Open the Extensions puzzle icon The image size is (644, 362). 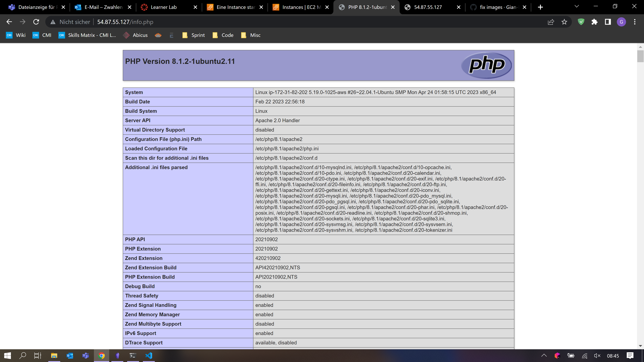click(595, 22)
